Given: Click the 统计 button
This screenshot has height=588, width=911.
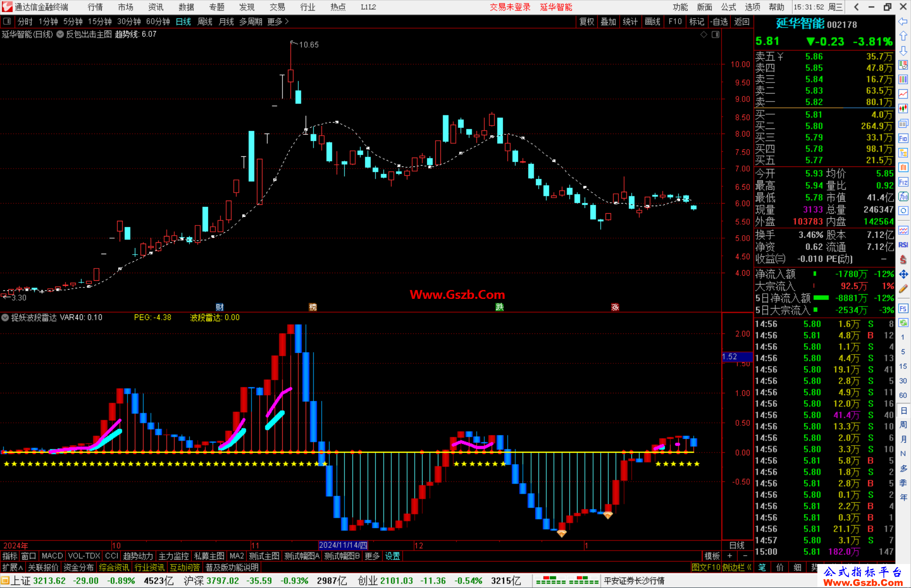Looking at the screenshot, I should click(630, 21).
